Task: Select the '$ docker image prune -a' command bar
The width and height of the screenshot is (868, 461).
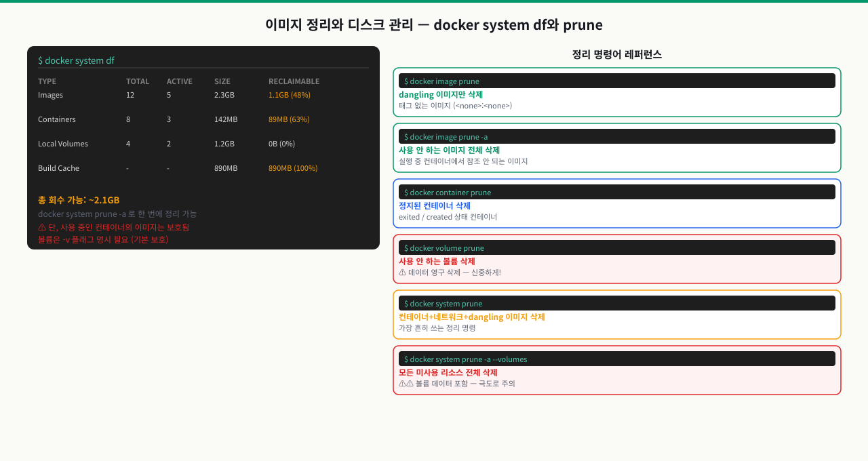Action: point(617,136)
